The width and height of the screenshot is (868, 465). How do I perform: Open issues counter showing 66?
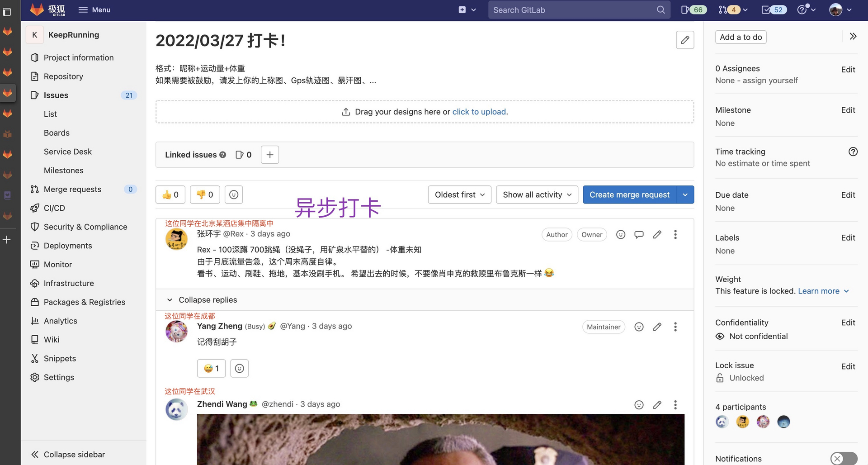tap(694, 9)
